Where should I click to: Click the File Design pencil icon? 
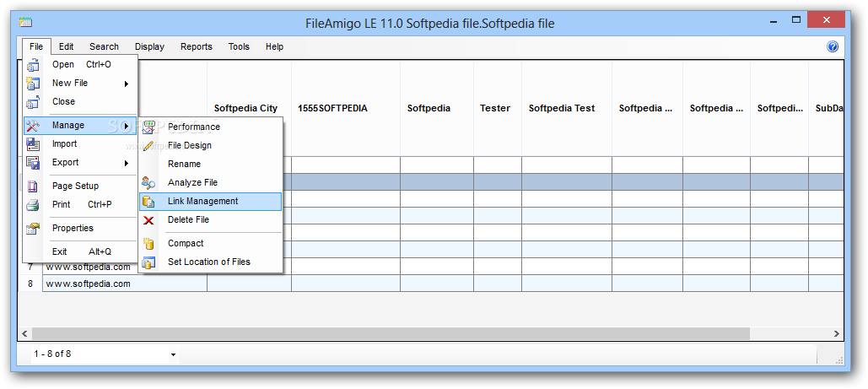coord(149,146)
